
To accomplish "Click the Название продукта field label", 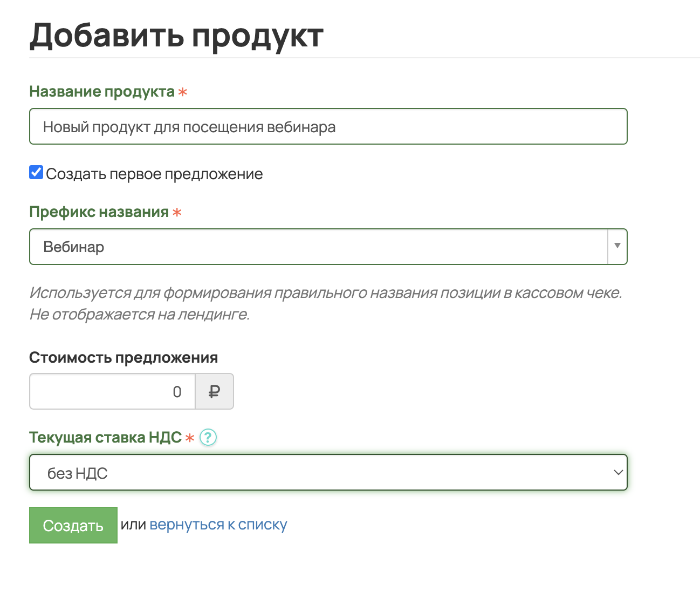I will [x=102, y=92].
